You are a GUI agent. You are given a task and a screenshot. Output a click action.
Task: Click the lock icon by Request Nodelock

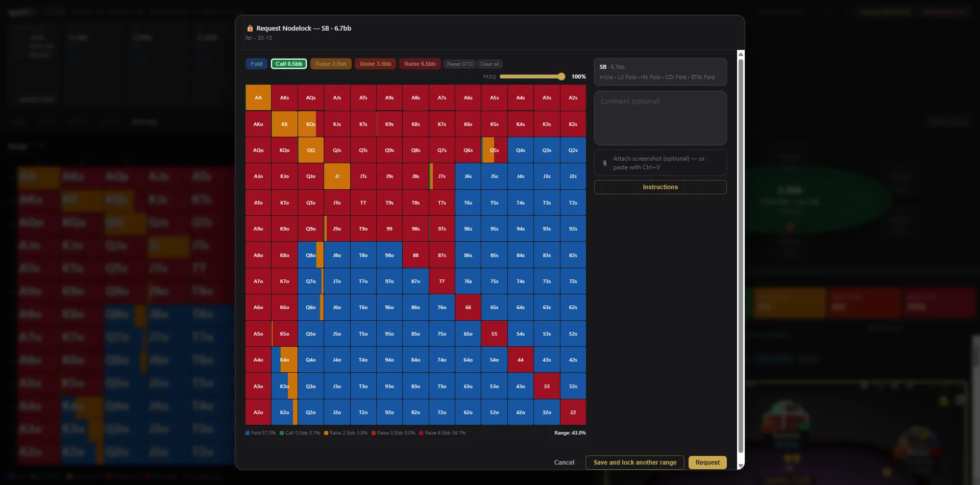pos(250,29)
